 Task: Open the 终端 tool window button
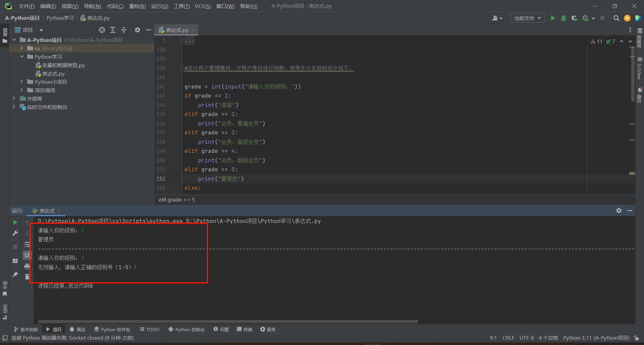(245, 330)
